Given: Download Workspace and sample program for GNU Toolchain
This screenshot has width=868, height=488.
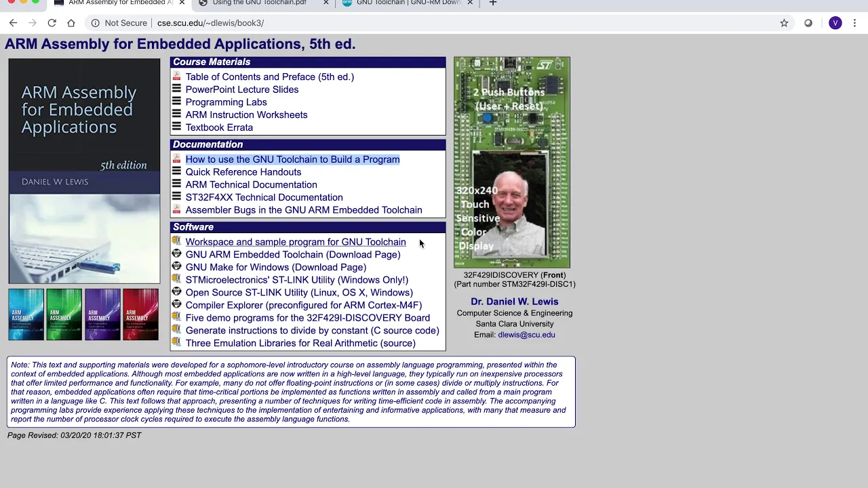Looking at the screenshot, I should click(x=296, y=242).
